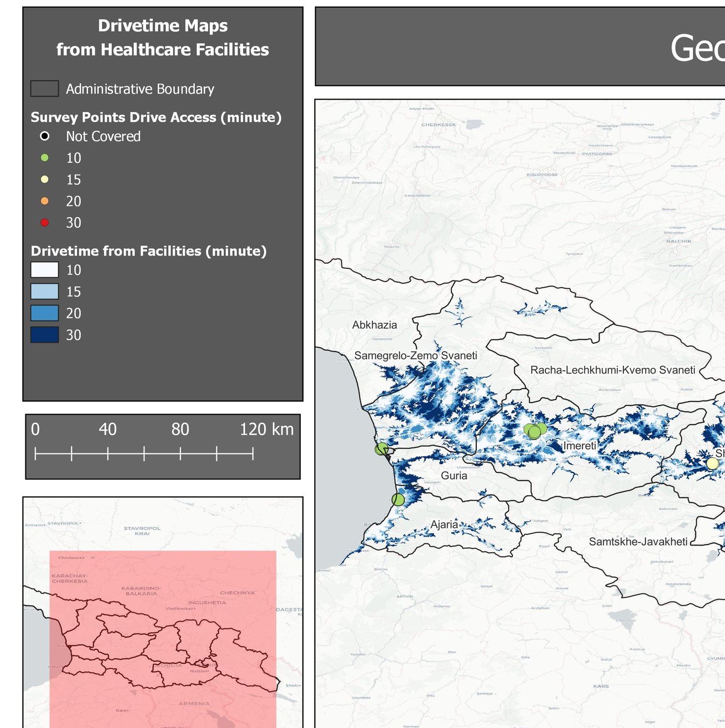Click the "Samtskhe-Javakheti" region label

coord(638,542)
